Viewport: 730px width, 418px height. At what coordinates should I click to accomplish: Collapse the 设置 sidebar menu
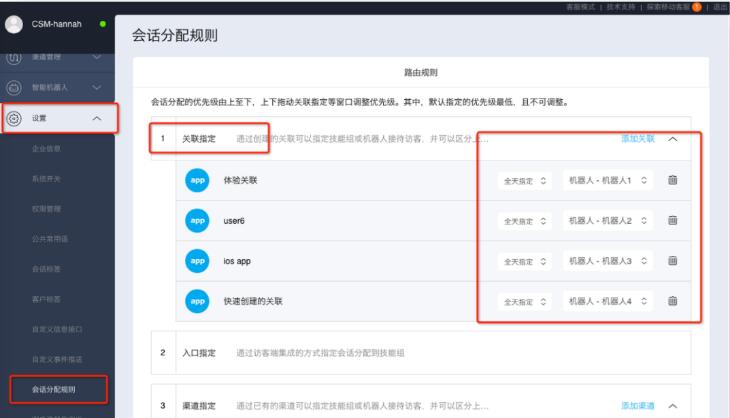click(97, 119)
